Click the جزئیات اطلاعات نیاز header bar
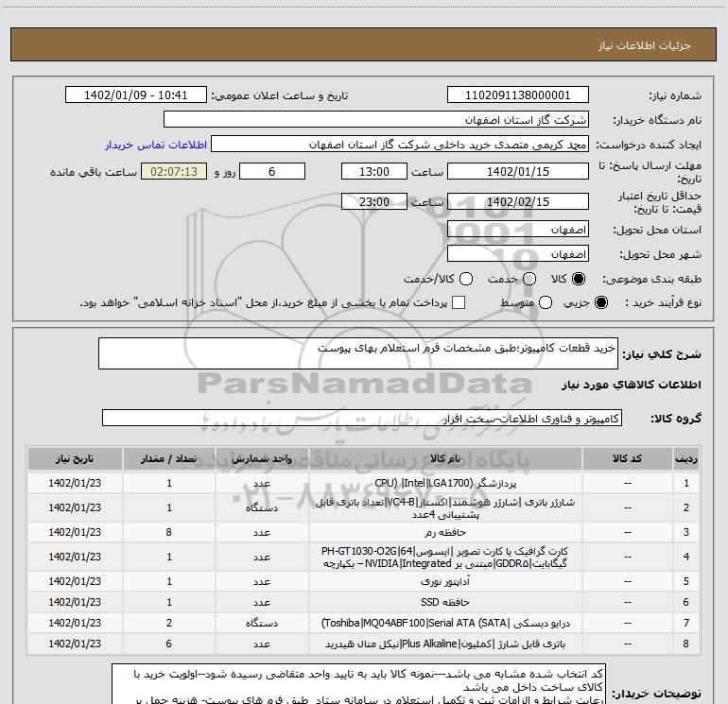This screenshot has width=728, height=704. (x=364, y=45)
